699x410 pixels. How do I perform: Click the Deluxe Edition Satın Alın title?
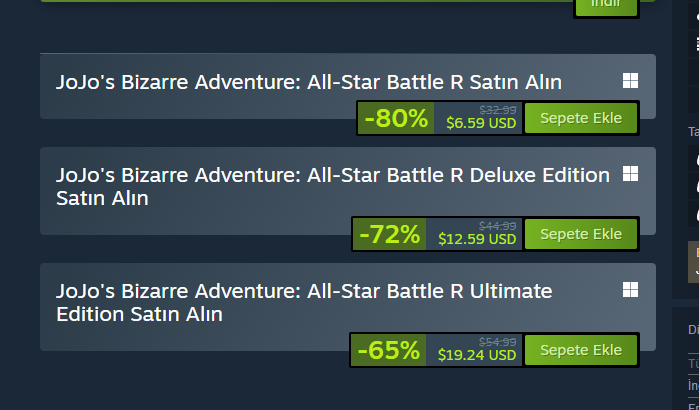pos(333,186)
